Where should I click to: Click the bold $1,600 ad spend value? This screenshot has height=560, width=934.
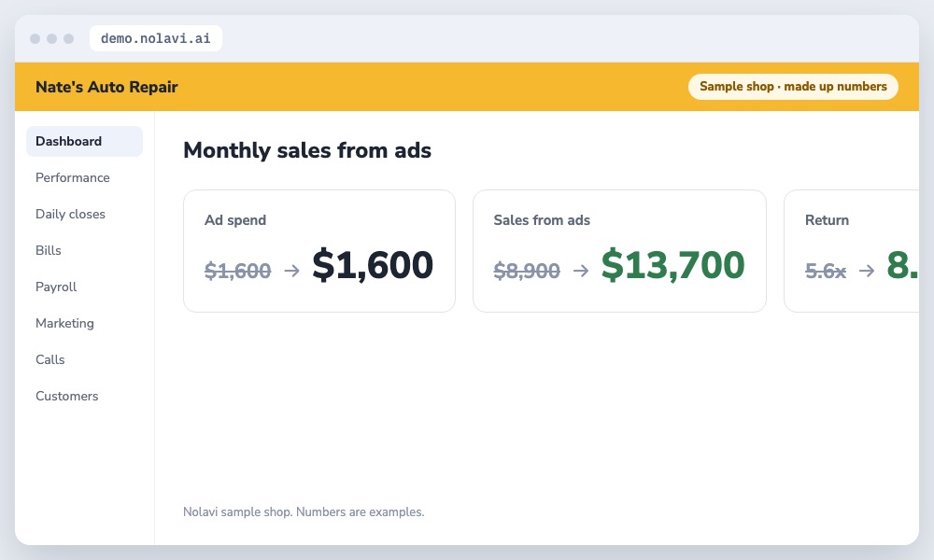(373, 265)
